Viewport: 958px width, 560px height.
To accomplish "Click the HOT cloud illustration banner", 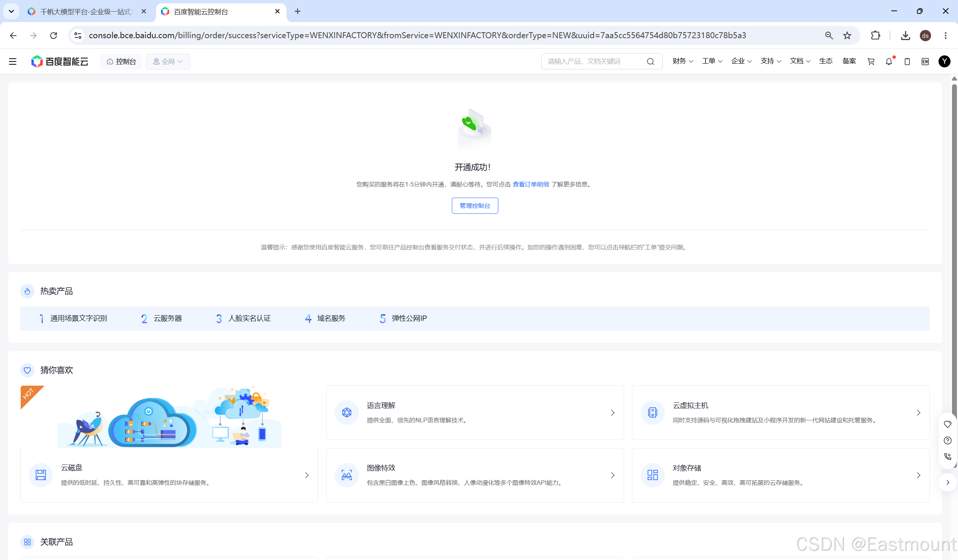I will 169,417.
